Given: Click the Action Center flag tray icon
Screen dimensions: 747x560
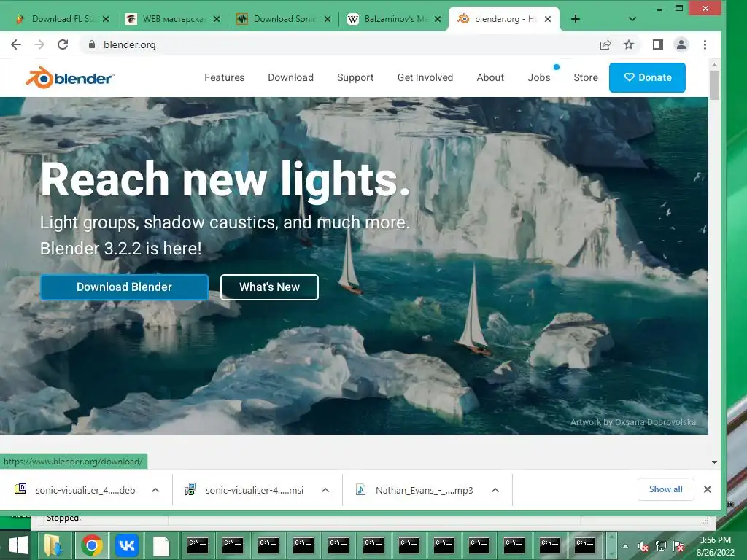Looking at the screenshot, I should coord(678,546).
